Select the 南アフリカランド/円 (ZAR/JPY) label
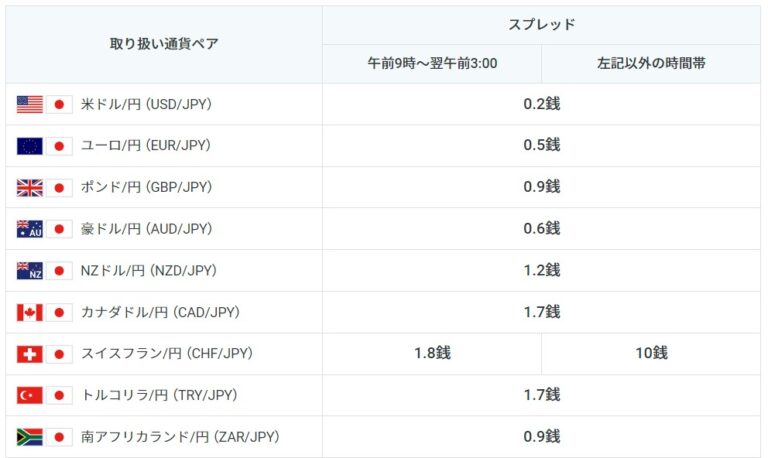Screen dimensions: 768x458 point(180,437)
